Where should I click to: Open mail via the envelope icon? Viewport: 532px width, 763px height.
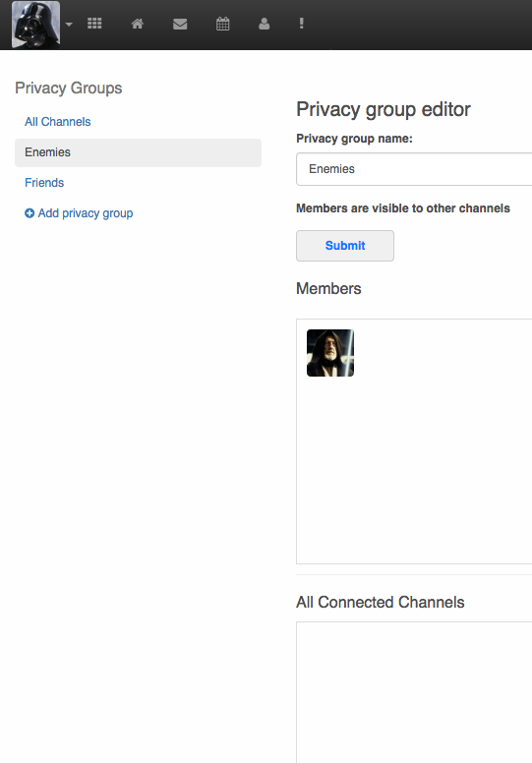pos(180,24)
